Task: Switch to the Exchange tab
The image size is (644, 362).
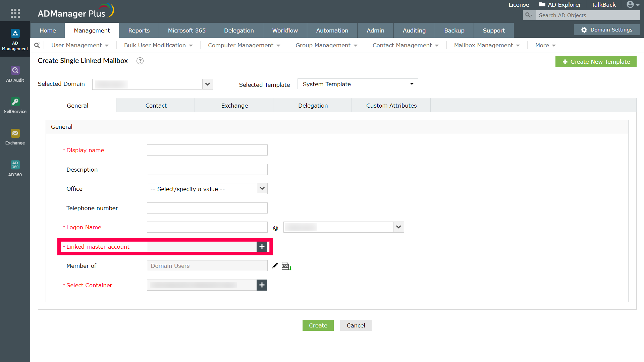Action: click(234, 106)
